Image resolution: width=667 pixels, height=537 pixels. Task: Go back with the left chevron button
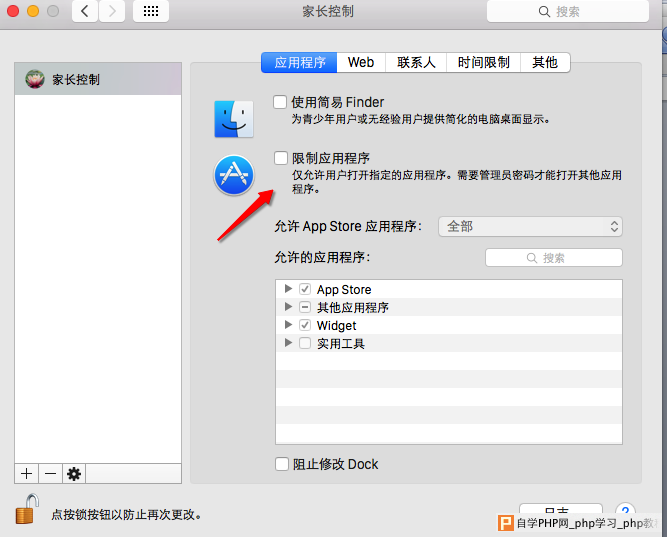pos(85,11)
